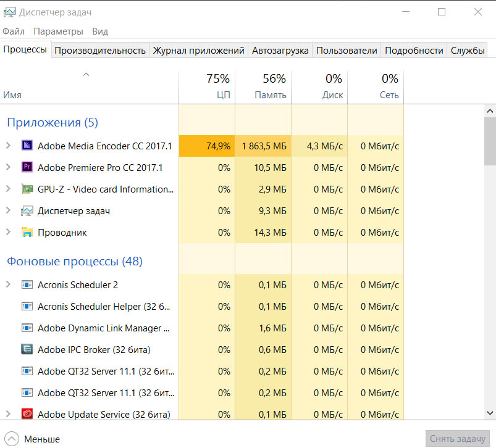Viewport: 496px width, 448px height.
Task: Click the Acronis Scheduler 2 process icon
Action: pyautogui.click(x=27, y=284)
